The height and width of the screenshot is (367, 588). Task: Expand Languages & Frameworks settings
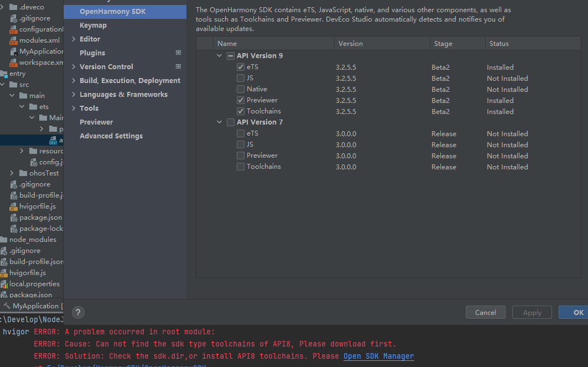point(74,95)
